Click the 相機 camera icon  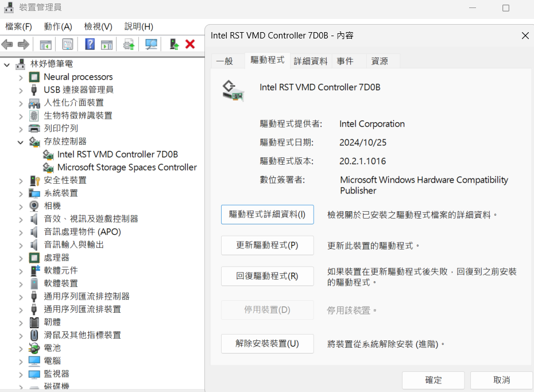34,206
